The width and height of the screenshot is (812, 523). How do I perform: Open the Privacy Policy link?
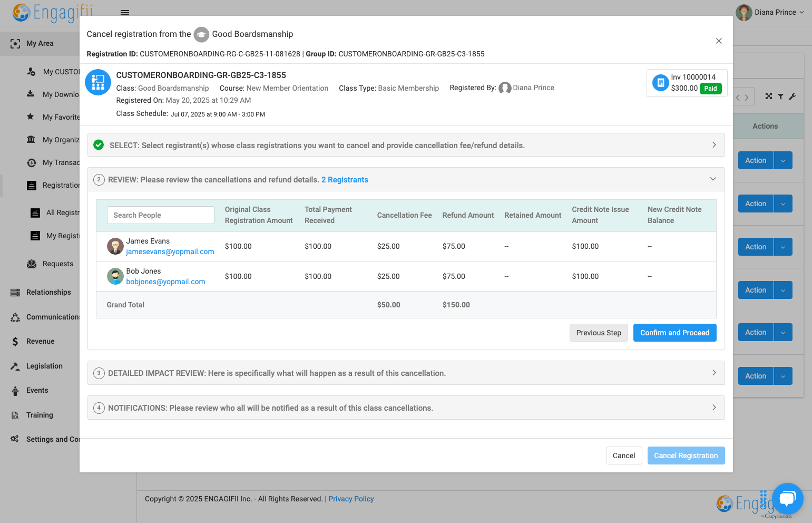pyautogui.click(x=351, y=499)
